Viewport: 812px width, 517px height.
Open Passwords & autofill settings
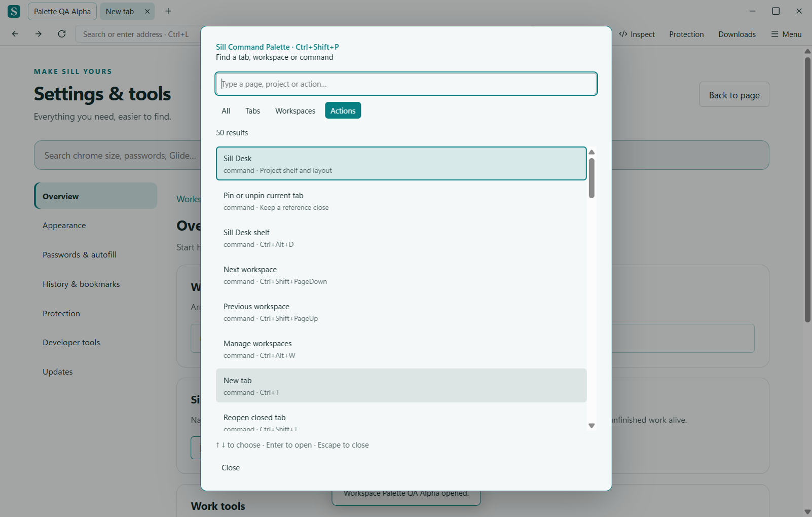(x=96, y=254)
